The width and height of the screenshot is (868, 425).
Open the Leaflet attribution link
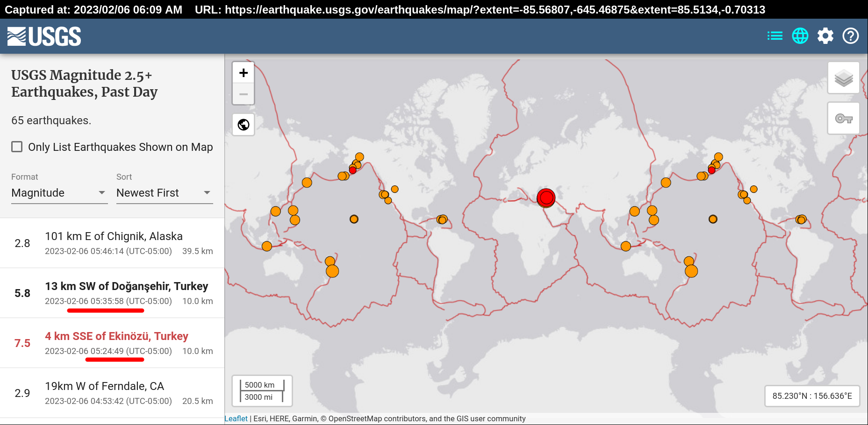coord(236,418)
